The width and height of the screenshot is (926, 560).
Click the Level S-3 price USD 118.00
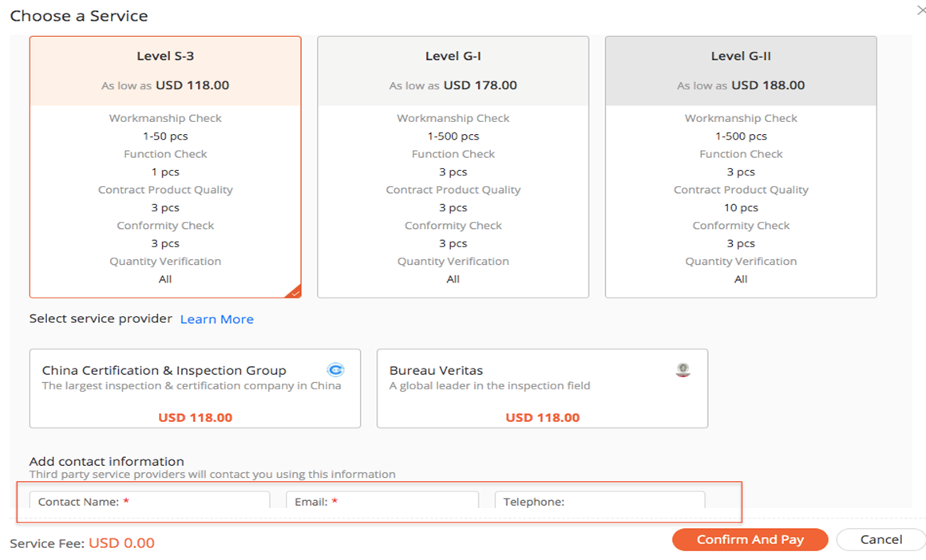point(192,85)
